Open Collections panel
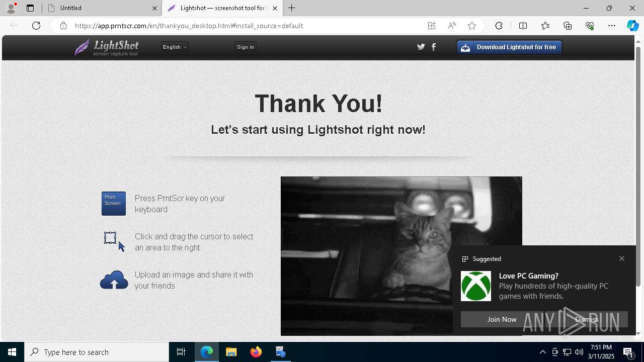The height and width of the screenshot is (362, 644). tap(568, 26)
